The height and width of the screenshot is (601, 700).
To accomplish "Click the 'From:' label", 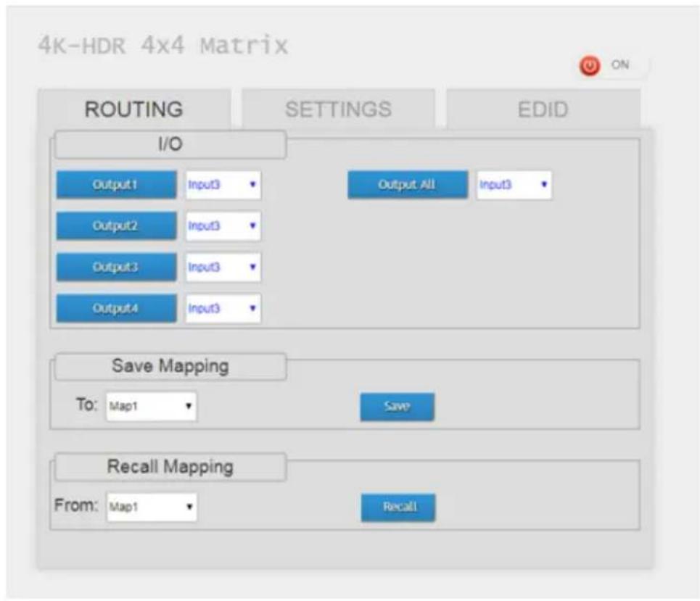I will 76,505.
